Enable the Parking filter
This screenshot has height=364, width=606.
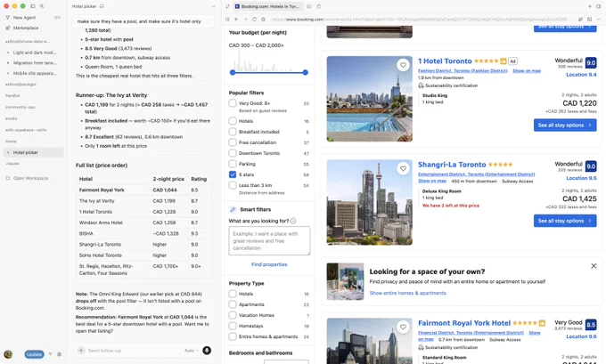[x=233, y=164]
